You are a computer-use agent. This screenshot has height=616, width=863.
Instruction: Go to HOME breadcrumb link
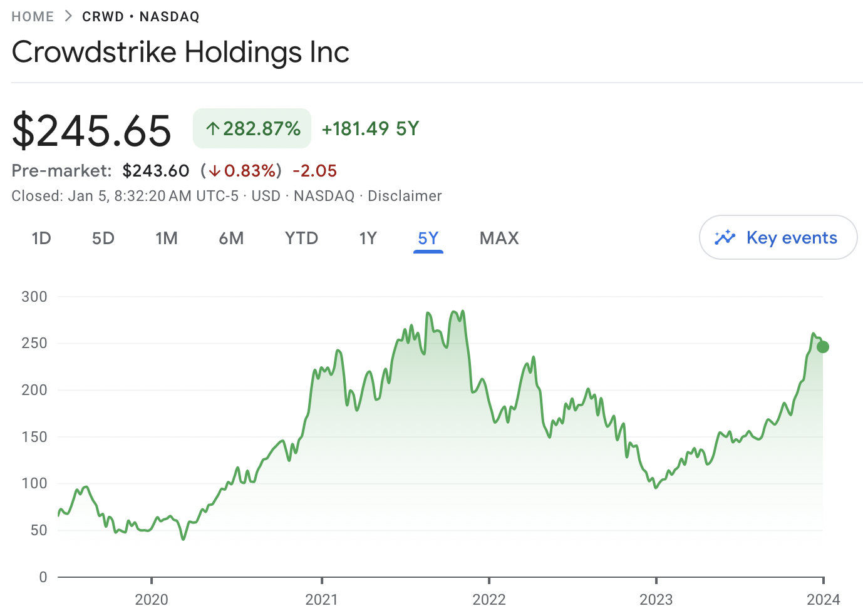click(33, 16)
